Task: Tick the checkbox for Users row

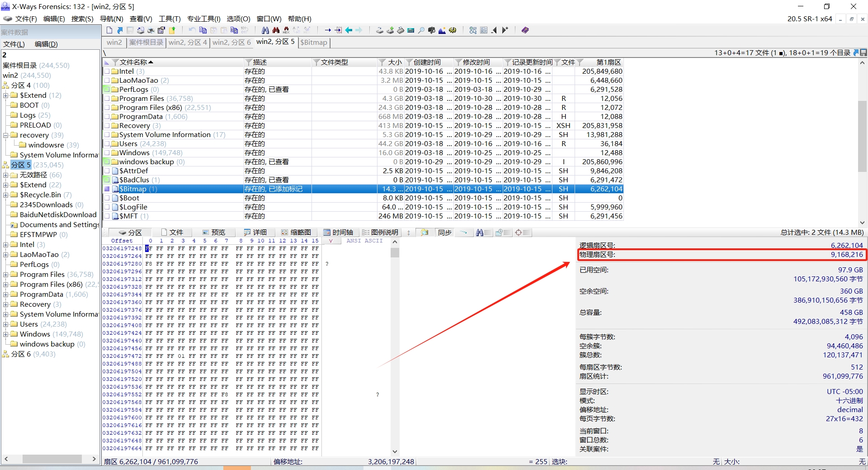Action: point(107,144)
